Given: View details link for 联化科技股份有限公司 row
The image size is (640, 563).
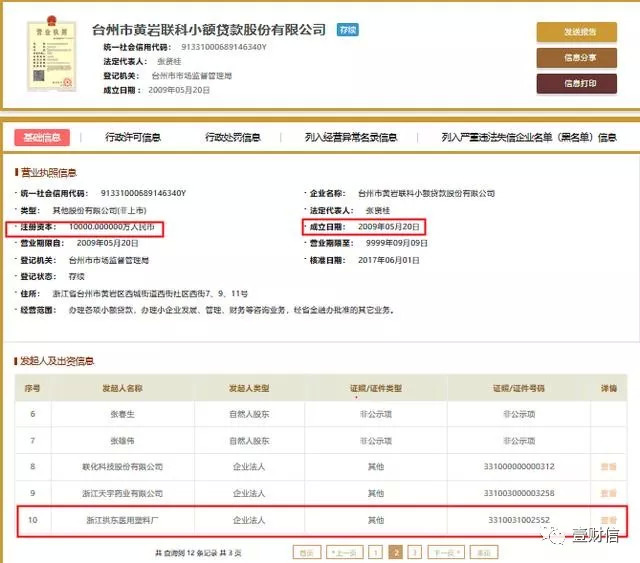Looking at the screenshot, I should coord(609,467).
